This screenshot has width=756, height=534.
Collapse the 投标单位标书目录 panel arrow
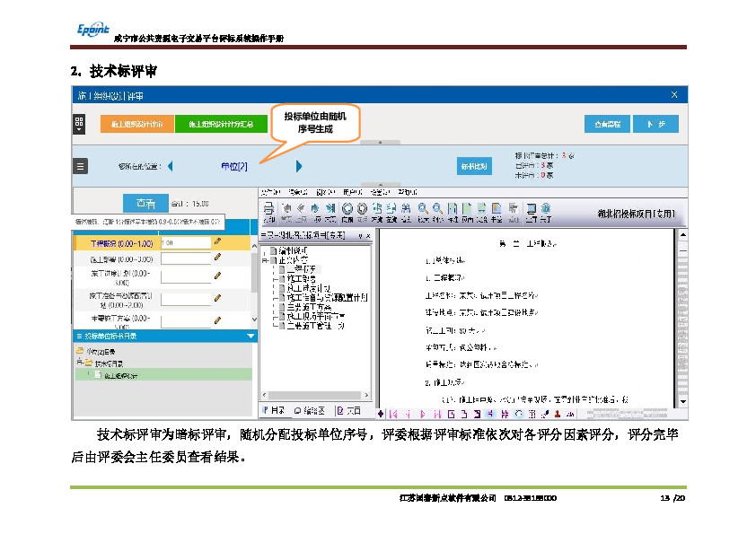point(251,336)
